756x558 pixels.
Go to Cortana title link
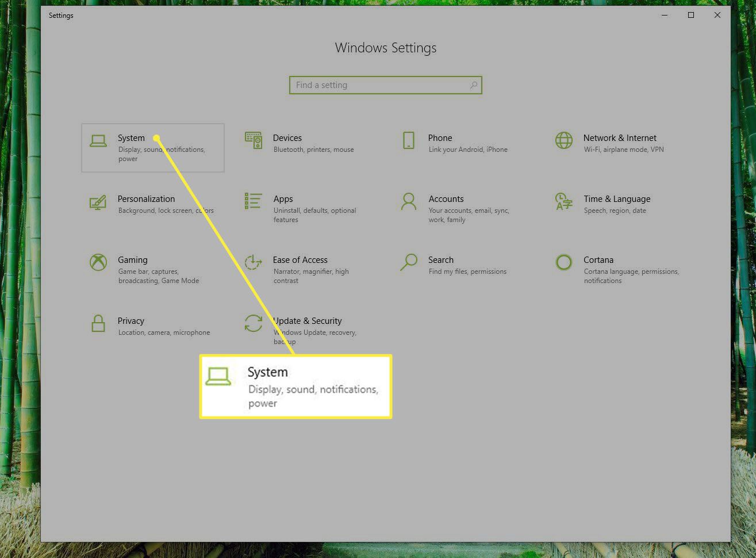(598, 260)
